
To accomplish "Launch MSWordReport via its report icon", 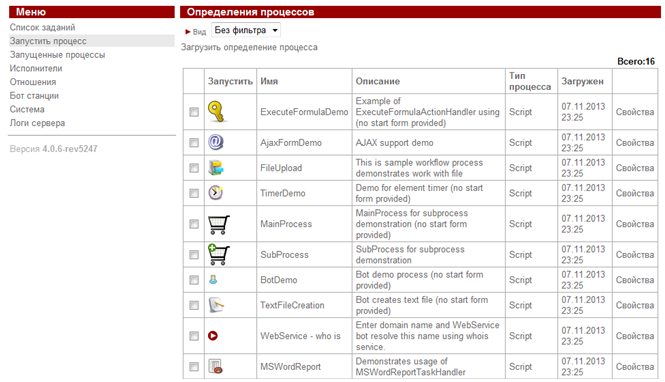I will click(215, 366).
